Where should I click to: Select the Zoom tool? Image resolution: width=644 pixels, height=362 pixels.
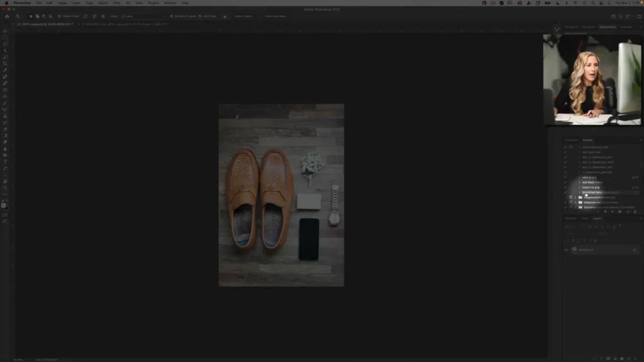[5, 188]
